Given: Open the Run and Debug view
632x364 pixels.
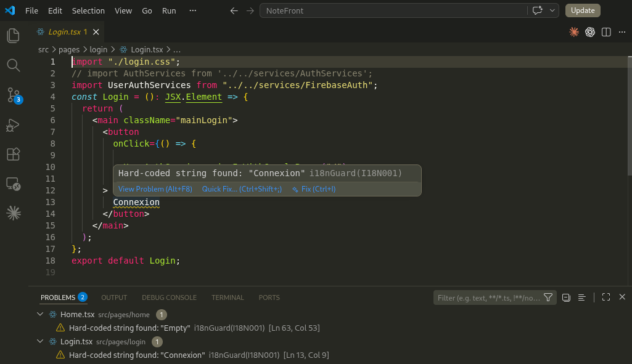Looking at the screenshot, I should click(14, 125).
